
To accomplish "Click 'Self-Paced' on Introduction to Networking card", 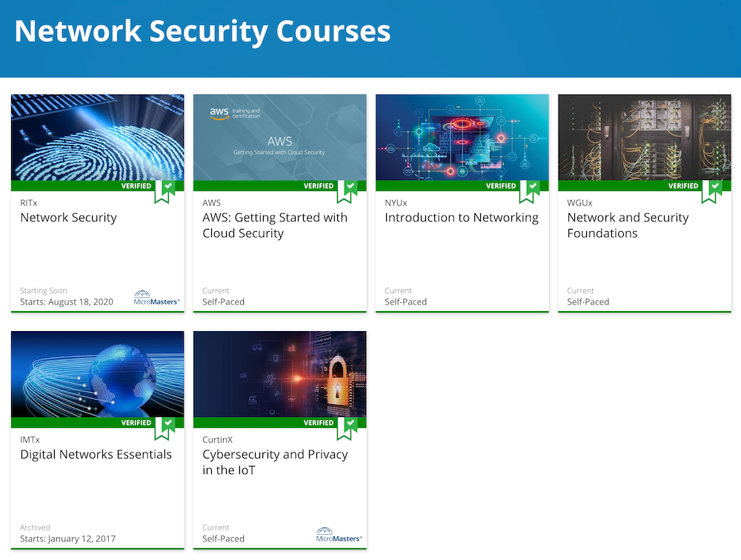I will click(x=406, y=302).
